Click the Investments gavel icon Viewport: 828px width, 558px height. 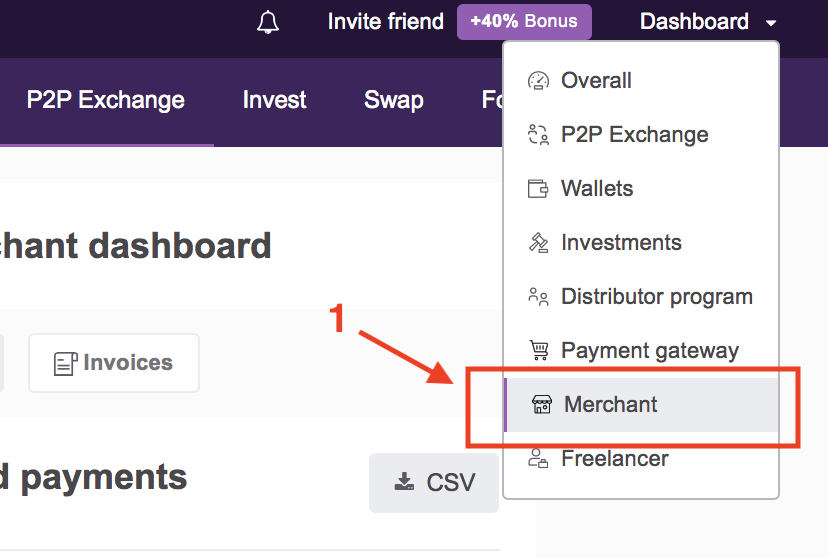click(538, 243)
